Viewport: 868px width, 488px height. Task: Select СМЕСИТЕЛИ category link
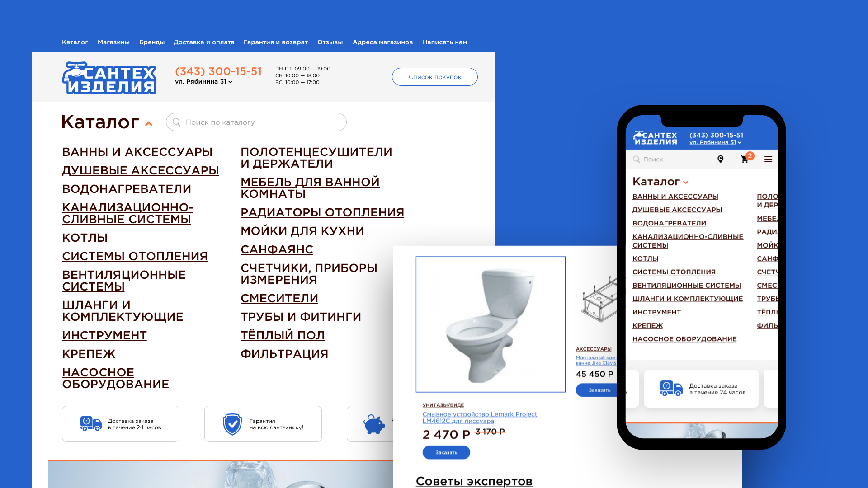click(x=279, y=298)
